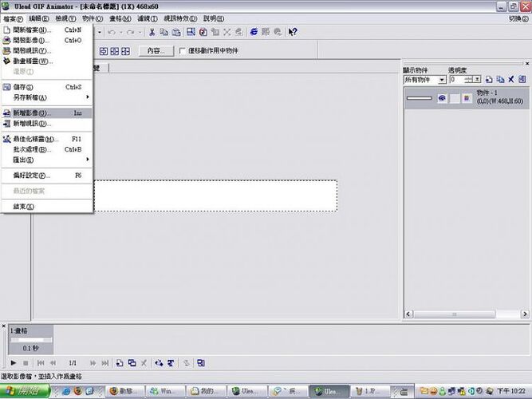The image size is (532, 399).
Task: Open the 濾鏡 (Filter) menu
Action: point(148,18)
